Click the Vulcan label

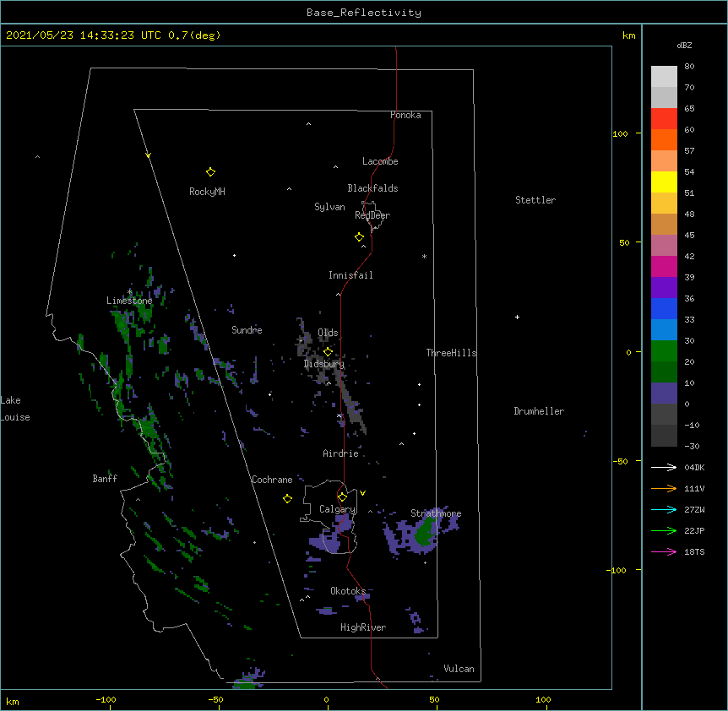tap(459, 669)
